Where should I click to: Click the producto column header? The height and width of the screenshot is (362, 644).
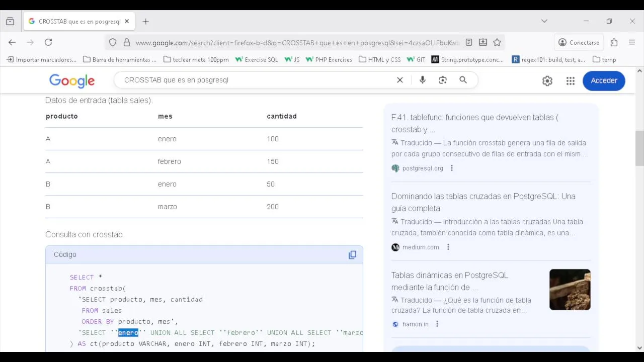(x=61, y=116)
